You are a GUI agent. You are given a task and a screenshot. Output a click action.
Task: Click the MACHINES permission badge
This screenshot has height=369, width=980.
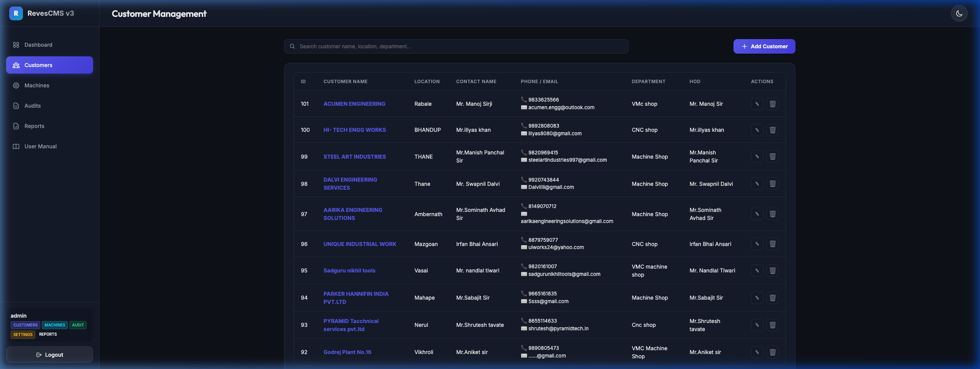pos(55,325)
